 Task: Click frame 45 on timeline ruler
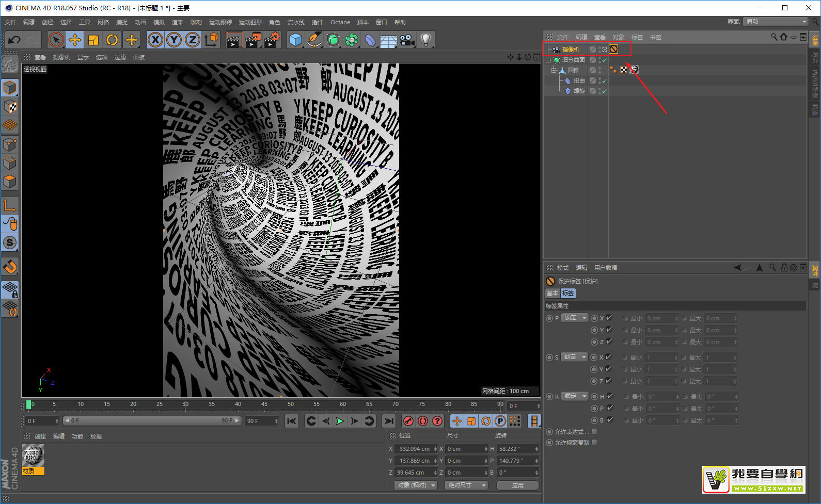click(264, 404)
